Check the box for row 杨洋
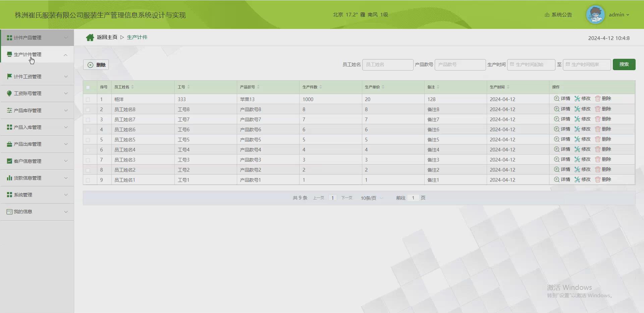This screenshot has width=644, height=313. pyautogui.click(x=88, y=99)
